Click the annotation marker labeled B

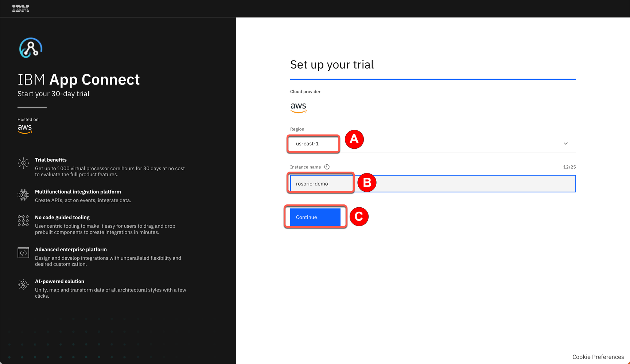click(x=367, y=183)
